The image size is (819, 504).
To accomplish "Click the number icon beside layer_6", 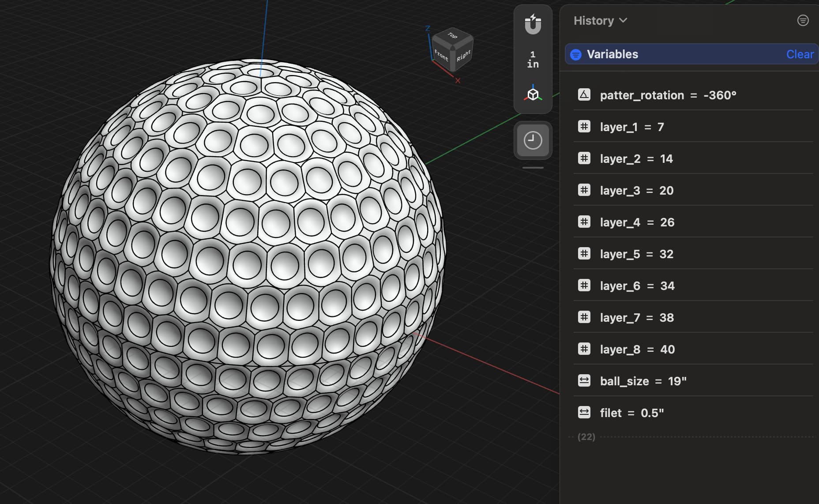I will [584, 285].
